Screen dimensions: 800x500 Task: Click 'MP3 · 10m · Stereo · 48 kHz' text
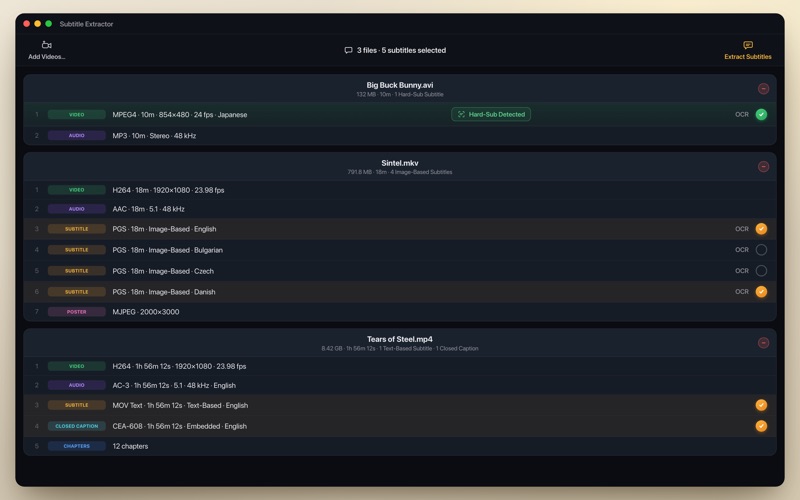[x=154, y=136]
